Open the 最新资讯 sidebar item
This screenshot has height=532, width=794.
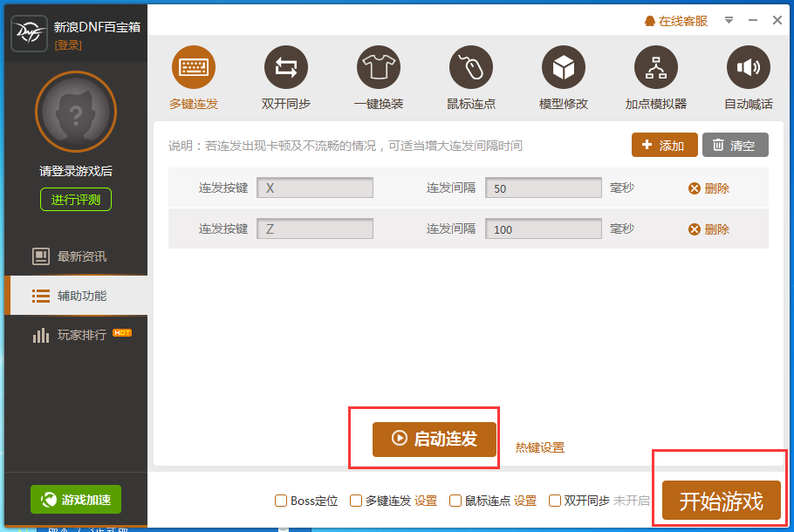pyautogui.click(x=76, y=256)
